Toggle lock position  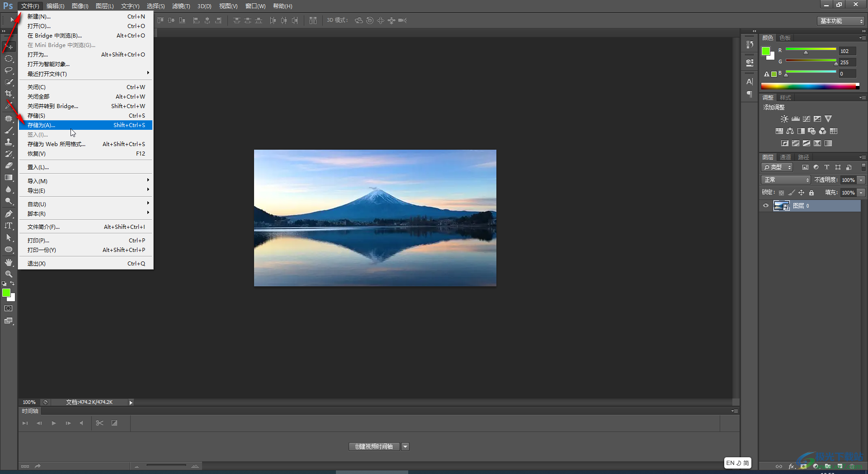(801, 193)
